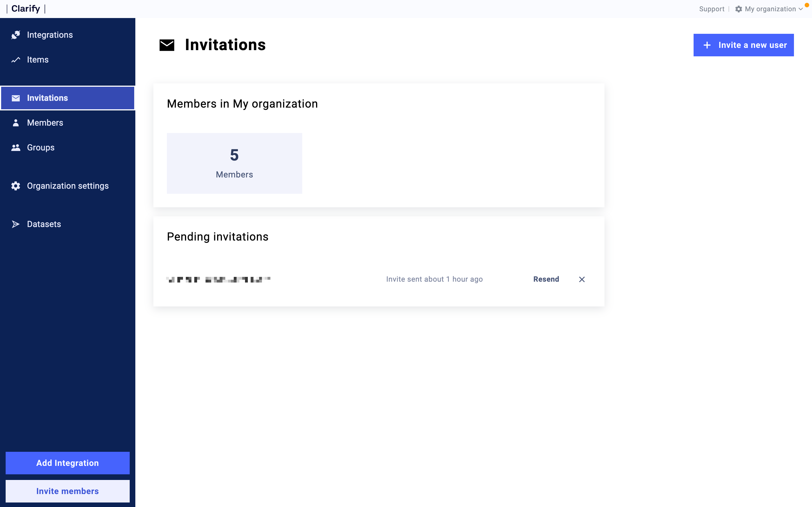
Task: Click the 5 Members count card
Action: [x=234, y=163]
